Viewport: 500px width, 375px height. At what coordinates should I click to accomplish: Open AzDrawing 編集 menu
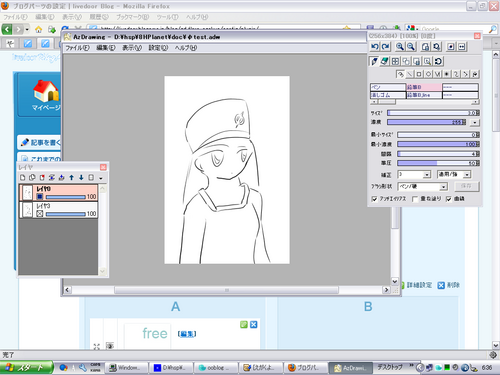106,48
